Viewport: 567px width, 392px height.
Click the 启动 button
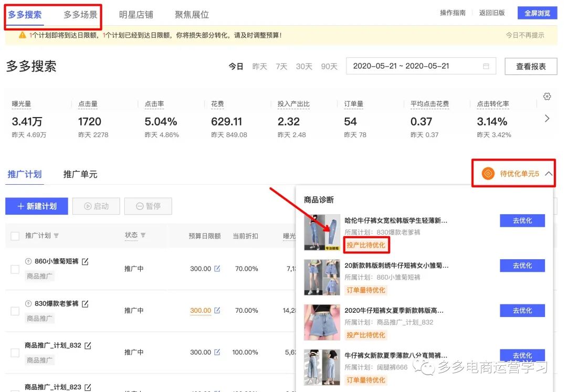pos(96,206)
